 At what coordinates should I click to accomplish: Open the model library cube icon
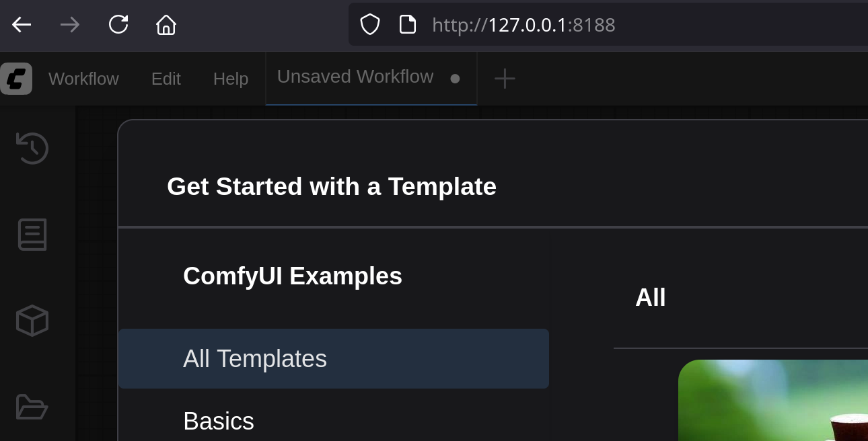[32, 321]
